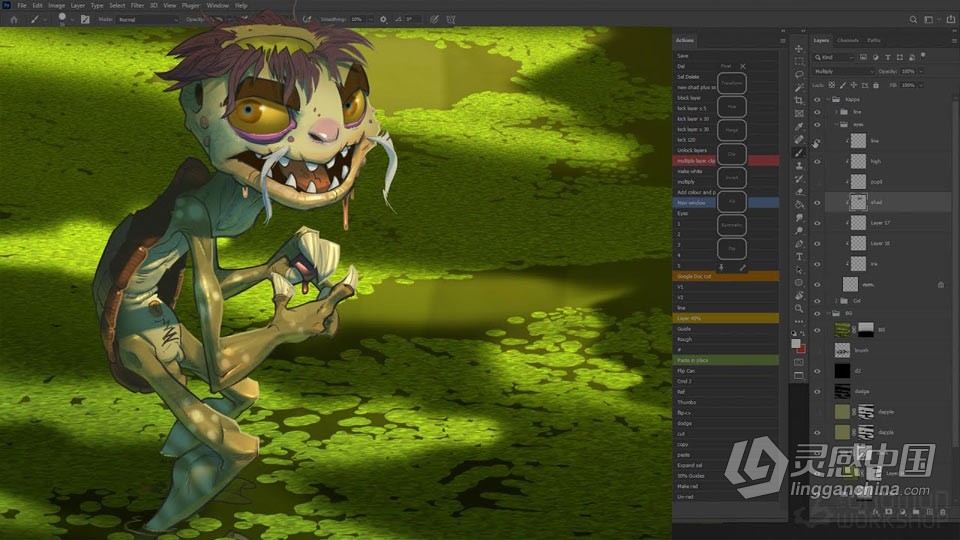
Task: Click the foreground color swatch
Action: [x=795, y=343]
